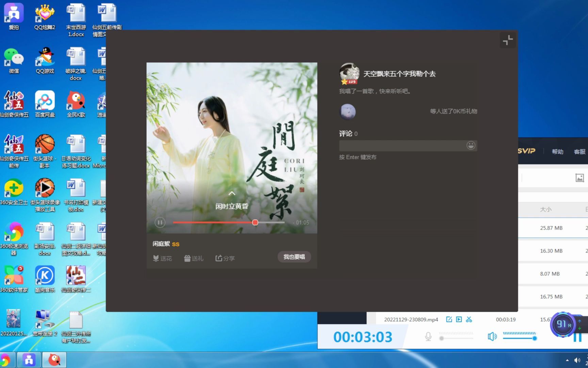Sort the recorder file list by 大小 column
The width and height of the screenshot is (588, 368).
pyautogui.click(x=545, y=209)
